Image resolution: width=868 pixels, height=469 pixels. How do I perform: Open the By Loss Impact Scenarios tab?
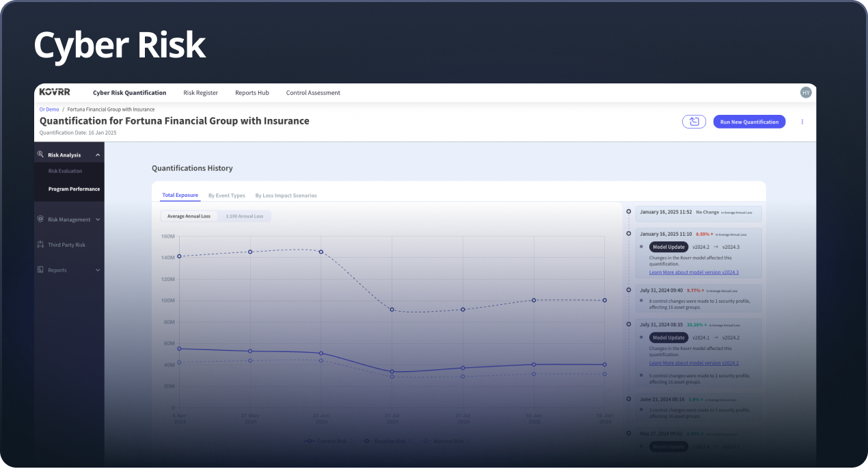point(286,195)
